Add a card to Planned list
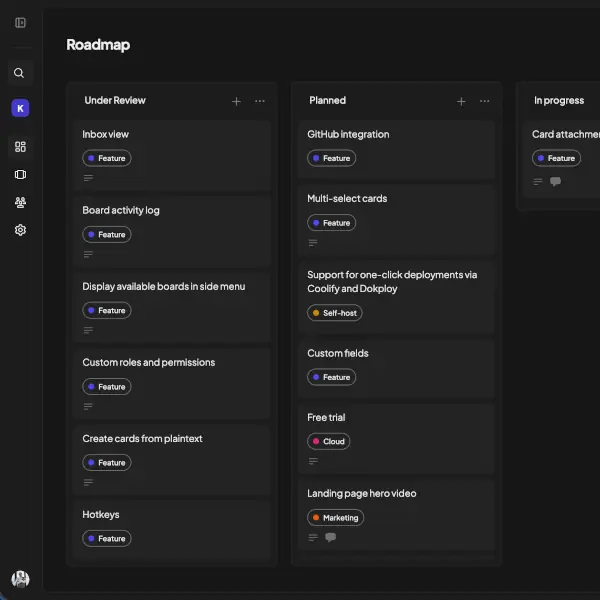The width and height of the screenshot is (600, 600). [x=461, y=101]
